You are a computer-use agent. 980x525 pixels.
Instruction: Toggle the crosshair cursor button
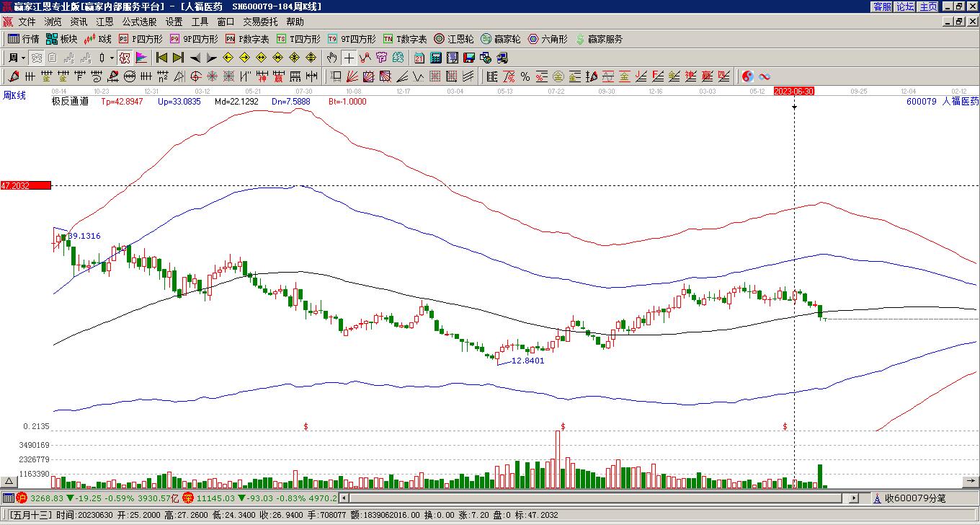(349, 58)
